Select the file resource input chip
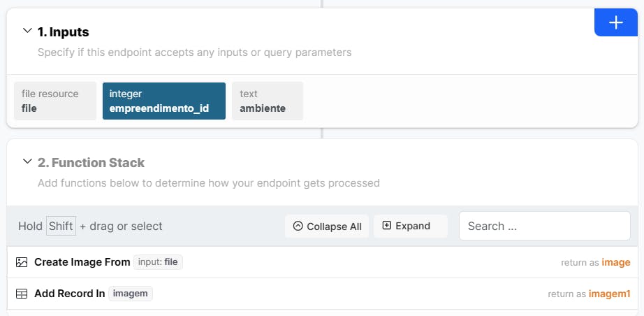The width and height of the screenshot is (644, 316). click(x=55, y=101)
